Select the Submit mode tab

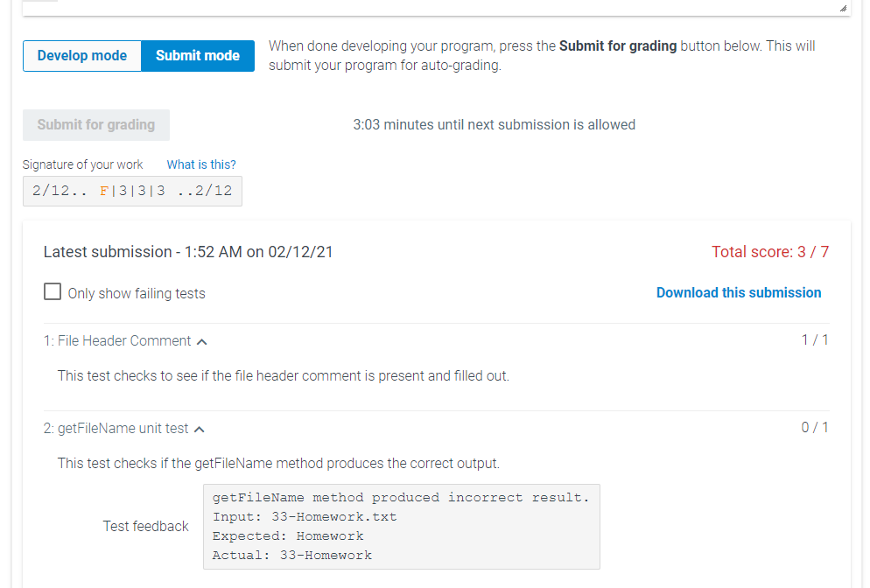tap(198, 55)
